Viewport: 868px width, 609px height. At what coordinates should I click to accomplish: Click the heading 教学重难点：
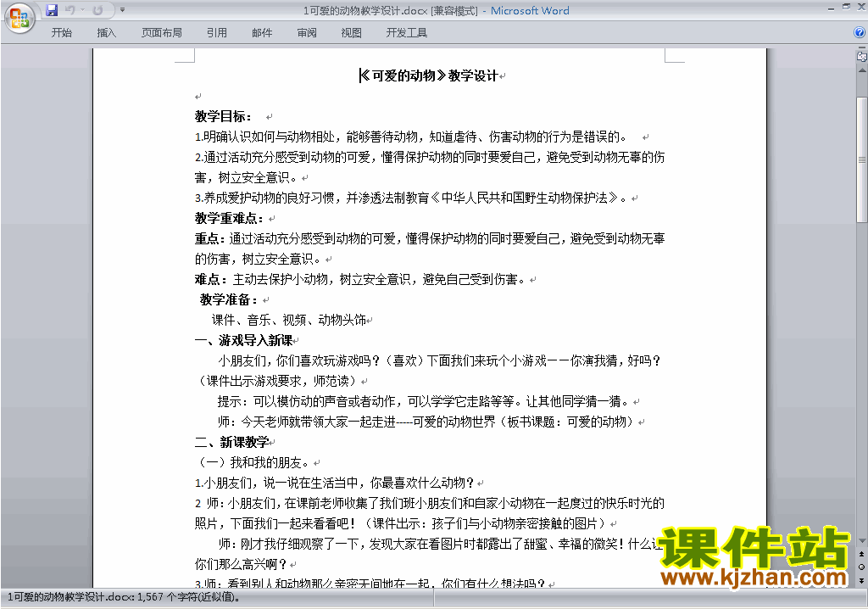pos(229,218)
